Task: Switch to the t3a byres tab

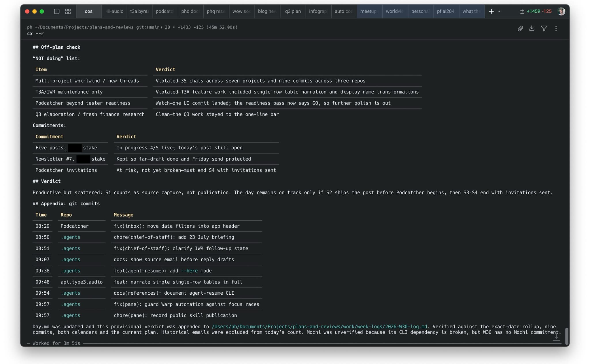Action: (x=139, y=11)
